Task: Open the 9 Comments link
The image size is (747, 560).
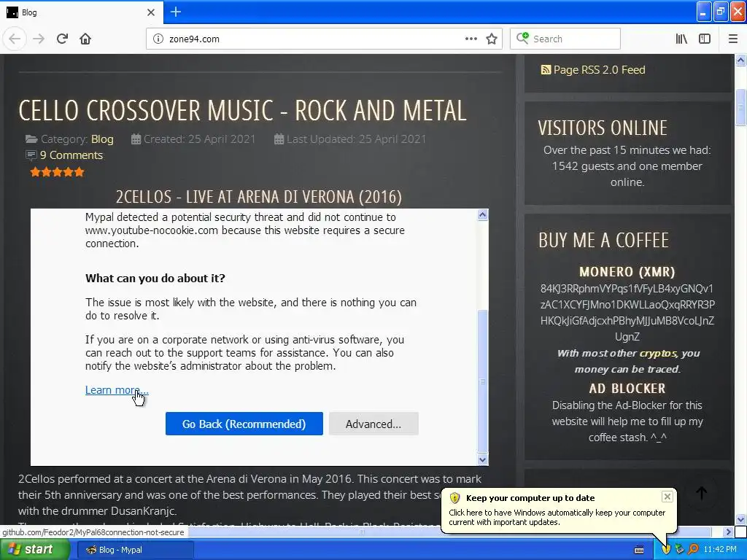Action: 71,155
